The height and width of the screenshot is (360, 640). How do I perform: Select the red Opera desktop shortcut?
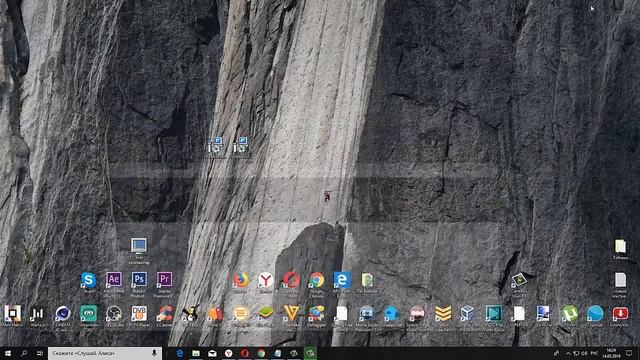click(x=291, y=280)
